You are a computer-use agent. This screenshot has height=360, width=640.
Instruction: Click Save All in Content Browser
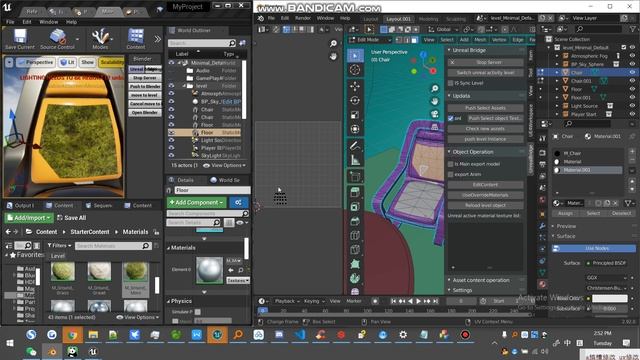pos(71,218)
